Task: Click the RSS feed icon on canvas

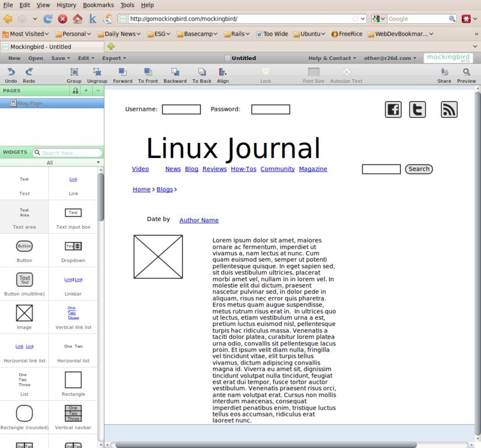Action: (x=449, y=110)
